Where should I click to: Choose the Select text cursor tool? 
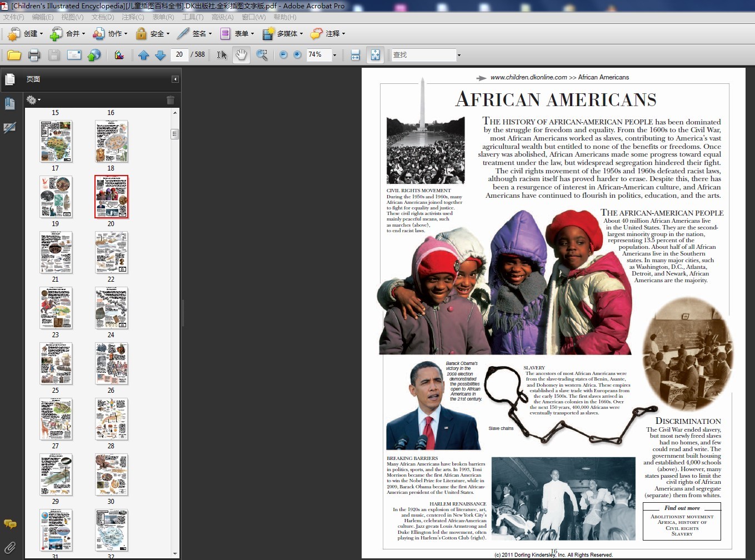222,55
